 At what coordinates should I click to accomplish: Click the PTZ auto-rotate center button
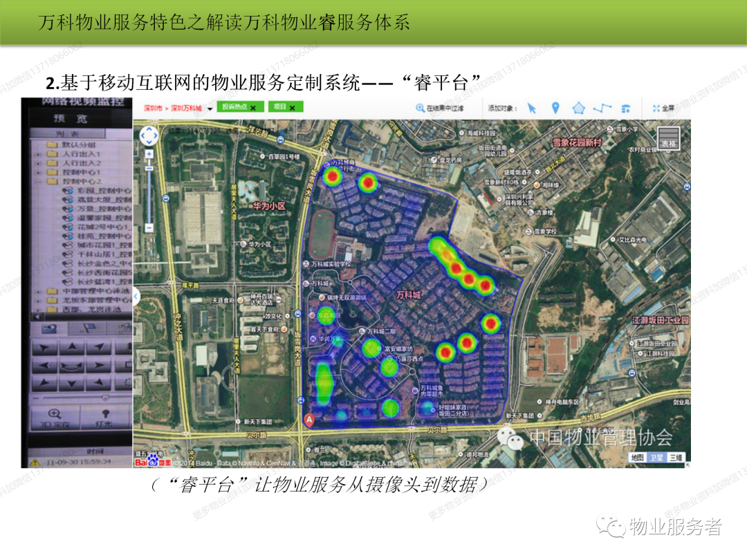(x=71, y=366)
